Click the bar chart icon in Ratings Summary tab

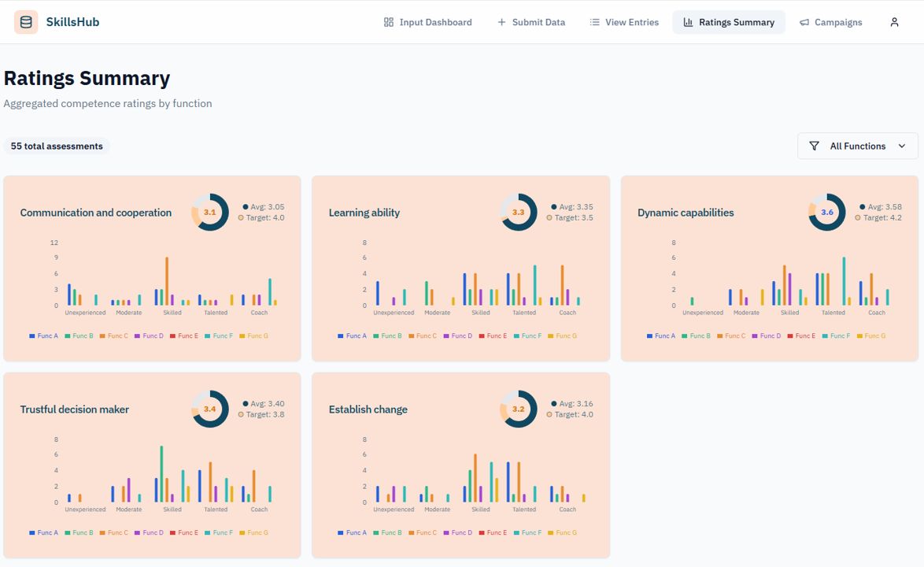[688, 22]
